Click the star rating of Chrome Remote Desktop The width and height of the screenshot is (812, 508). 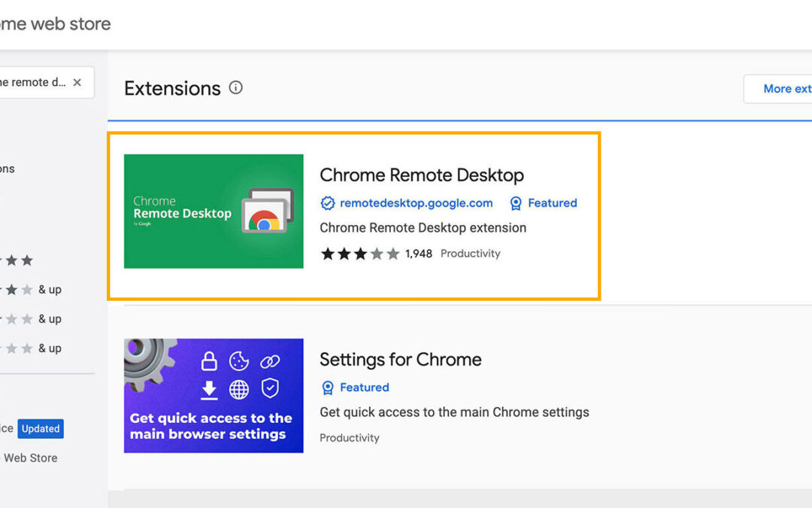pos(359,254)
